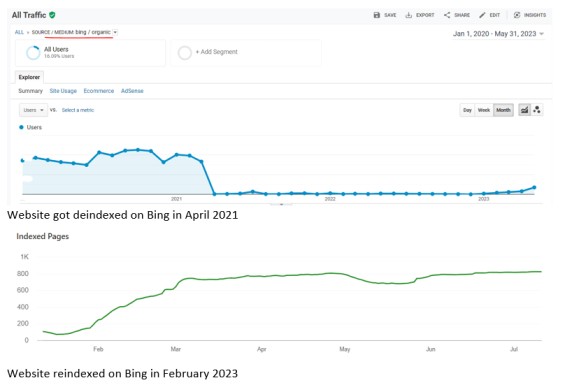Open the Insights icon
Image resolution: width=565 pixels, height=385 pixels.
(x=517, y=15)
